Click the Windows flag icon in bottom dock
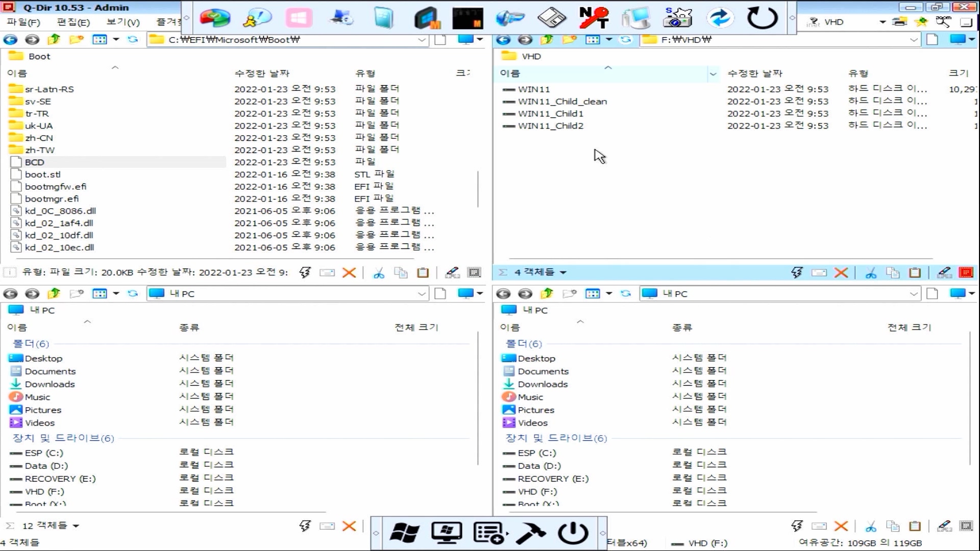Screen dimensions: 980x551 pos(404,533)
